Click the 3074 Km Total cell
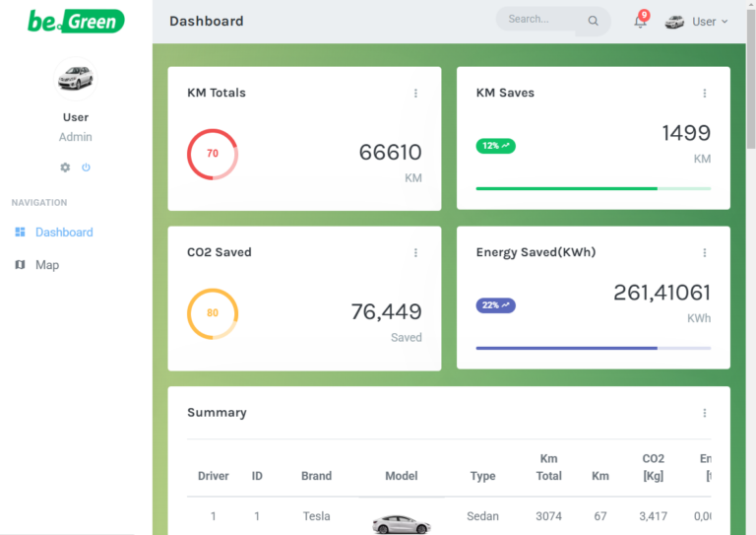 [x=548, y=516]
